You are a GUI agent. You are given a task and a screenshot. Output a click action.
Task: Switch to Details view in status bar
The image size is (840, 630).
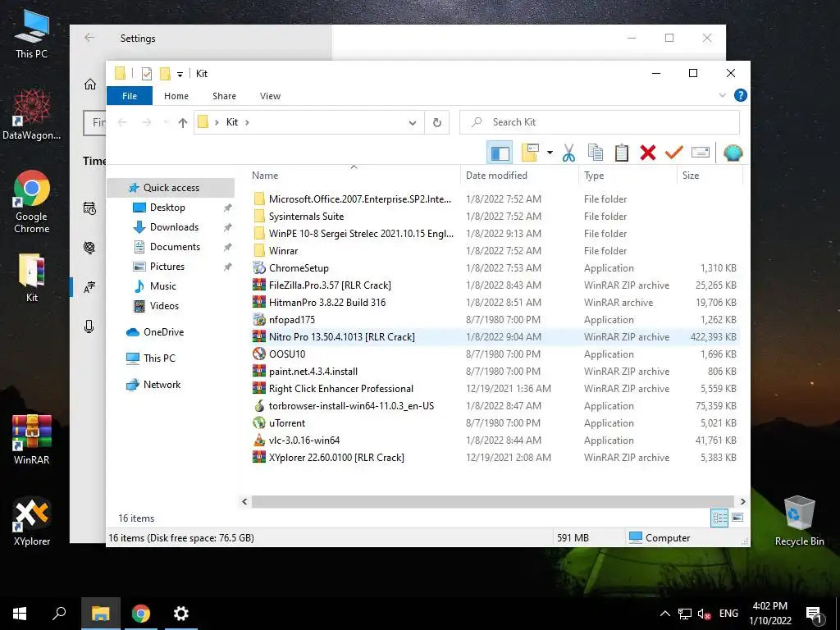coord(719,518)
